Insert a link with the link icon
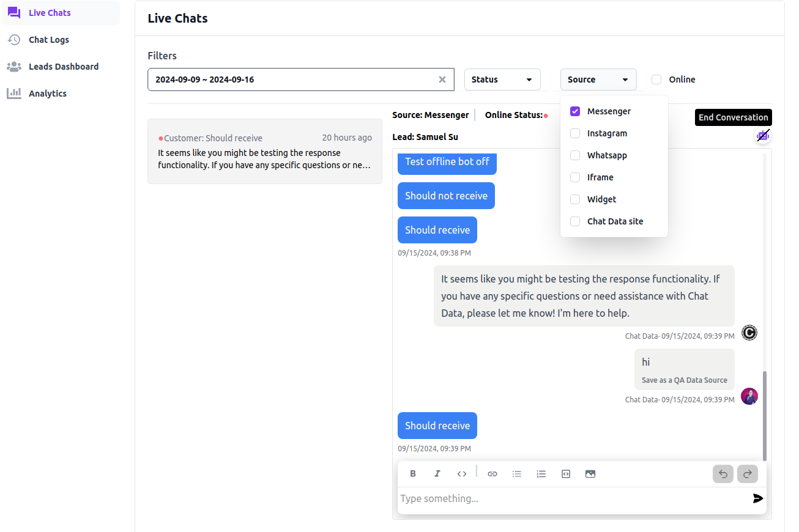 [492, 474]
